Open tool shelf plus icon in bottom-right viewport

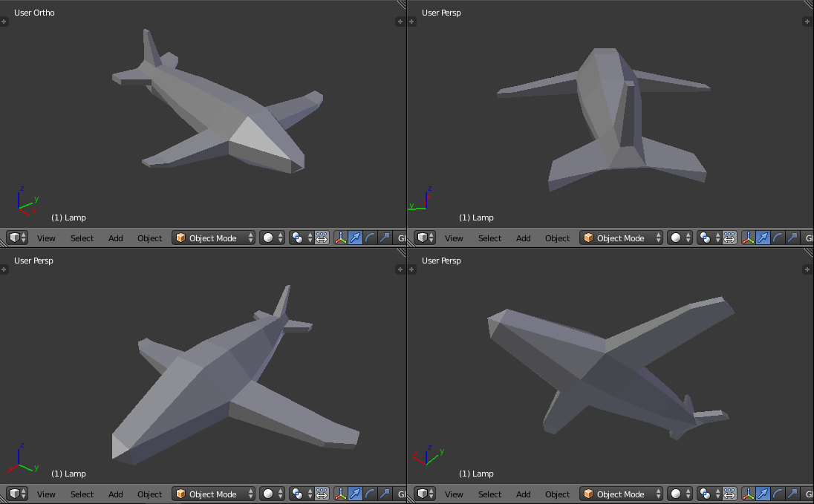[411, 269]
